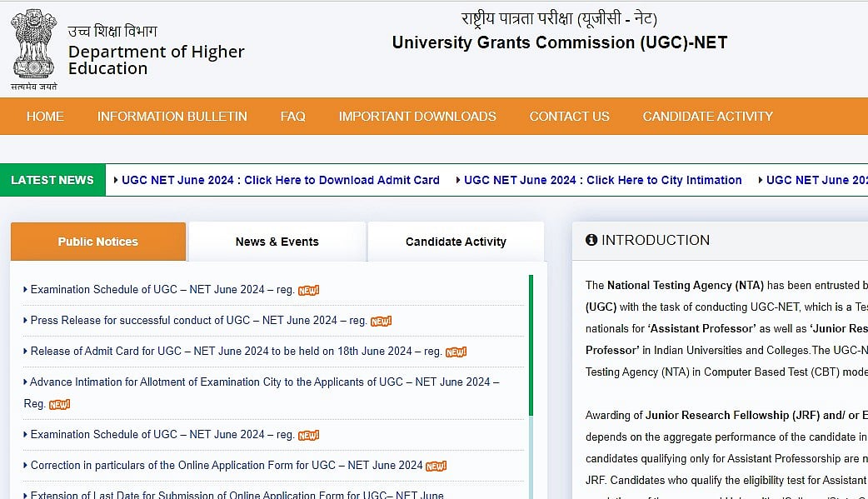
Task: Click the arrow bullet before Press Release notice
Action: point(24,320)
